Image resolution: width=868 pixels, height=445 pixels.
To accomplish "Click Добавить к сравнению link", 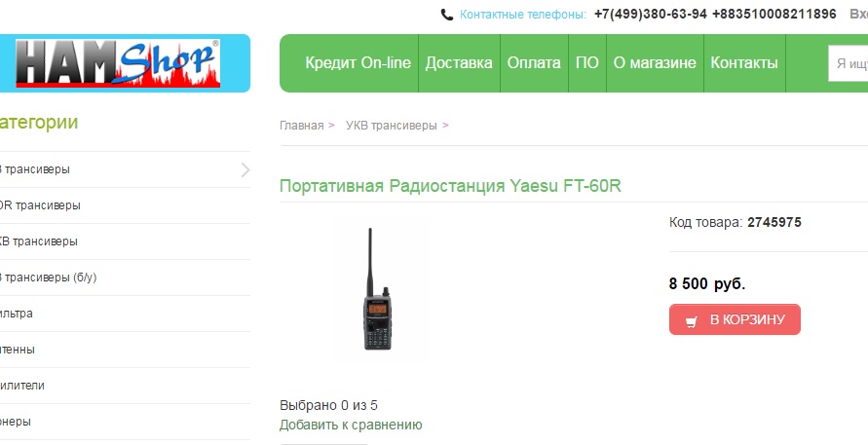I will pos(351,426).
